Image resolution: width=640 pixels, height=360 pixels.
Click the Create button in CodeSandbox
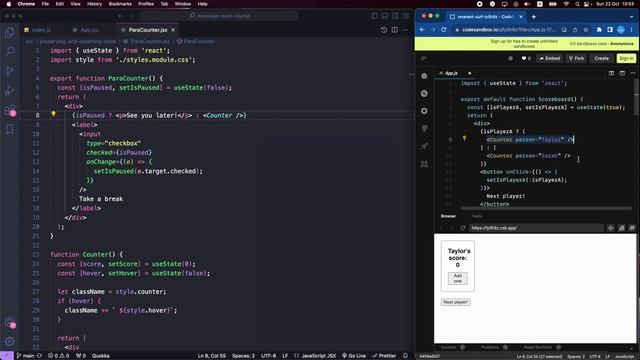[x=601, y=58]
